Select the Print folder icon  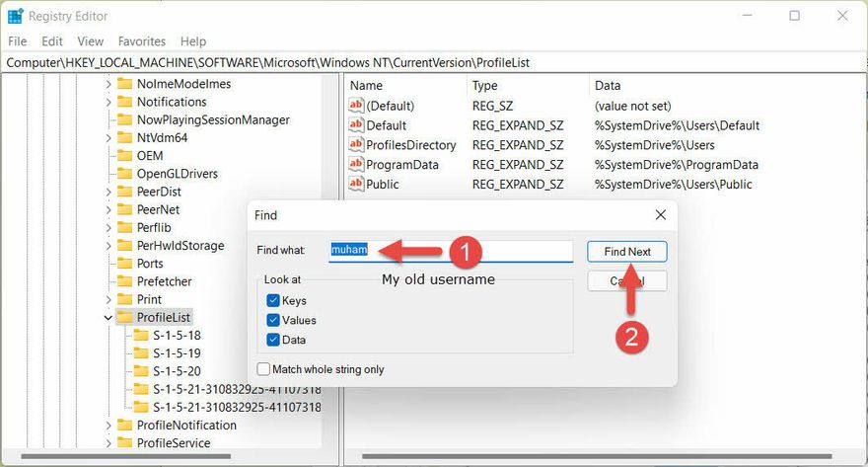point(125,299)
